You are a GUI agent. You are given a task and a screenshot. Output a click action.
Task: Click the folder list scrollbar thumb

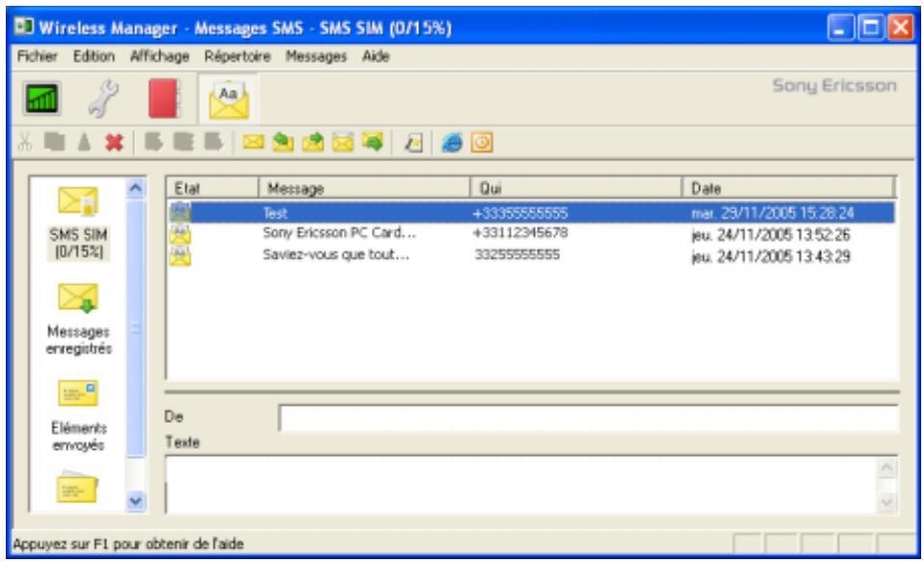(135, 327)
